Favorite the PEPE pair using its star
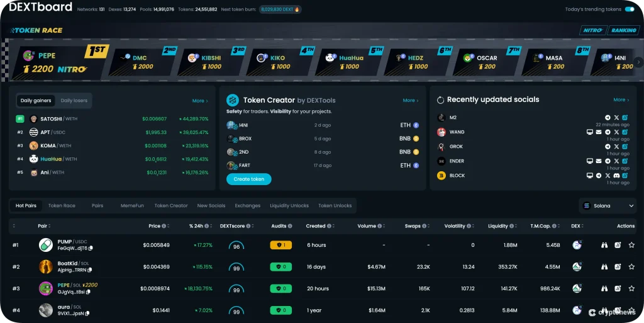644x323 pixels. [x=631, y=288]
